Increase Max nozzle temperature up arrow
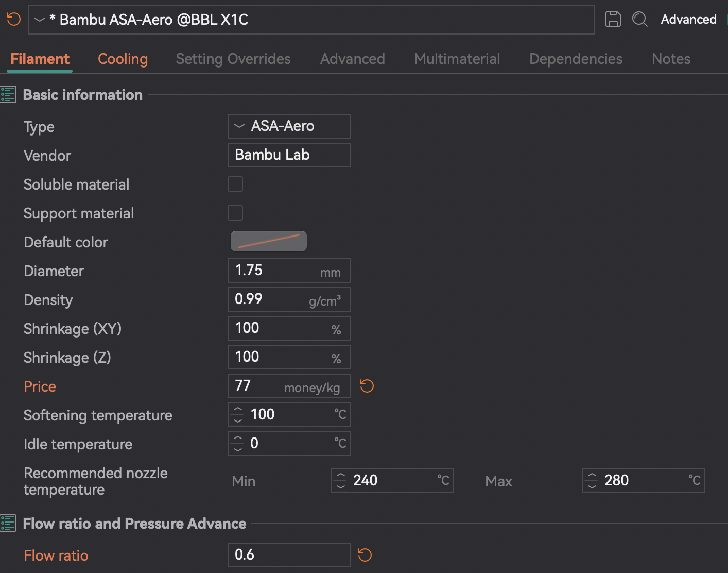This screenshot has height=573, width=728. point(592,476)
